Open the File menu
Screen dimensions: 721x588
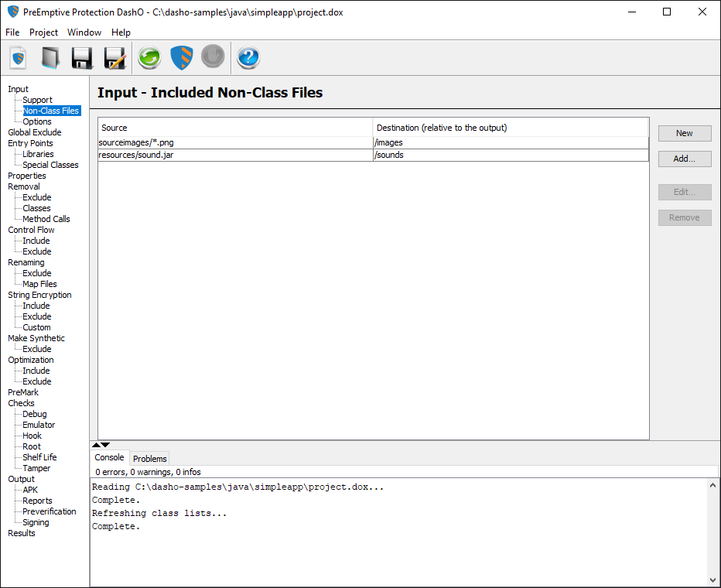pyautogui.click(x=12, y=32)
